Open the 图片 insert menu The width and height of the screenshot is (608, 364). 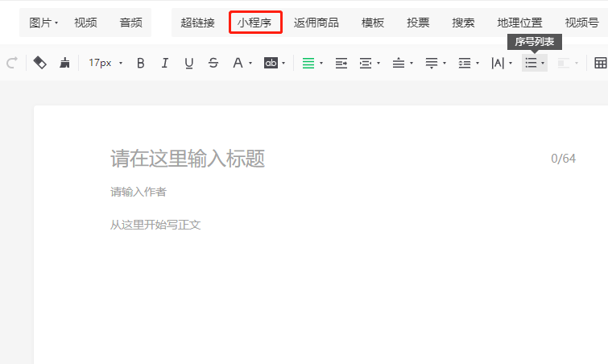[x=43, y=23]
